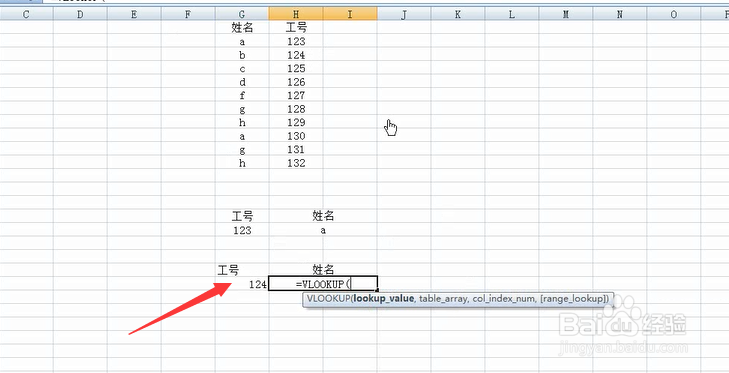Screen dimensions: 729x373
Task: Select highlighted column H header
Action: 296,14
